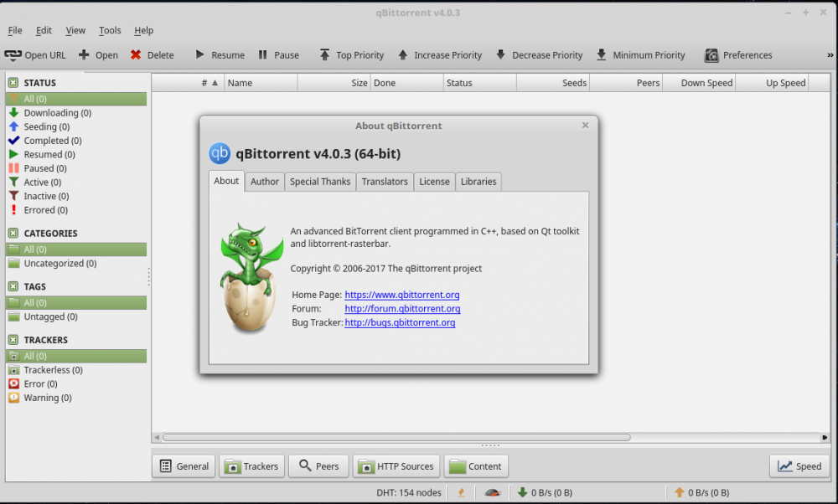Click the Trackers properties button
Viewport: 838px width, 504px height.
(251, 466)
